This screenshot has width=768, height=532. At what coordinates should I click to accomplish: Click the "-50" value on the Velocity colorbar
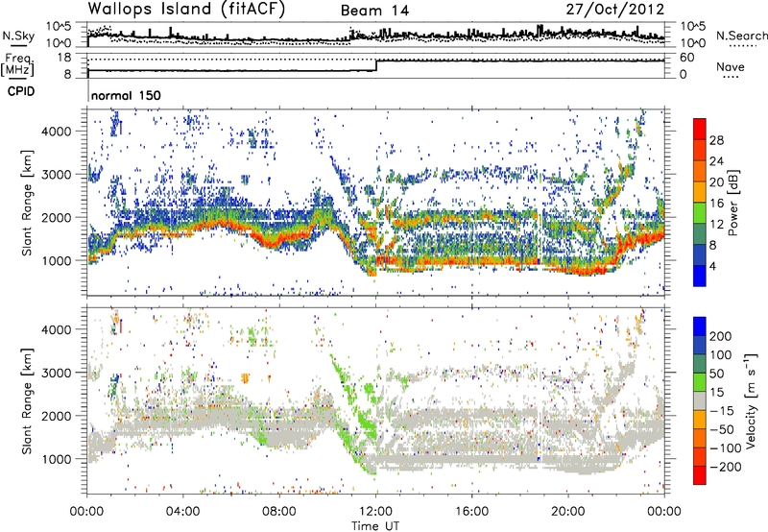(722, 429)
